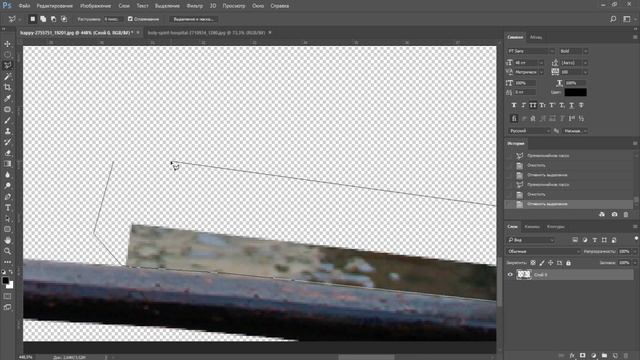Click New selection mode button in options bar
The width and height of the screenshot is (640, 360).
point(33,19)
